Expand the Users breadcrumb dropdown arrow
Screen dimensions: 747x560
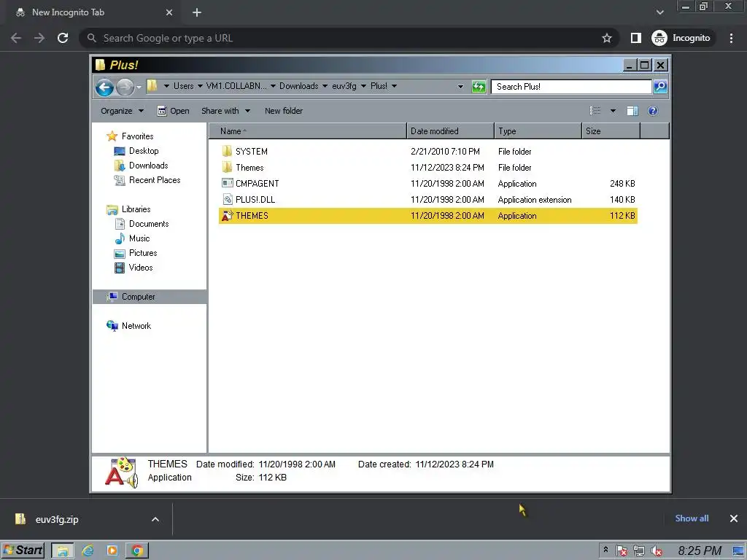pos(200,86)
